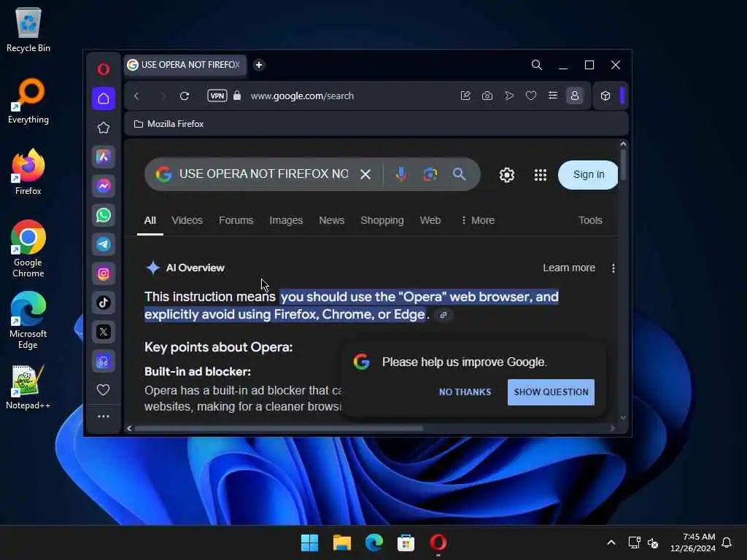
Task: Select Notepad++ desktop shortcut
Action: click(28, 387)
